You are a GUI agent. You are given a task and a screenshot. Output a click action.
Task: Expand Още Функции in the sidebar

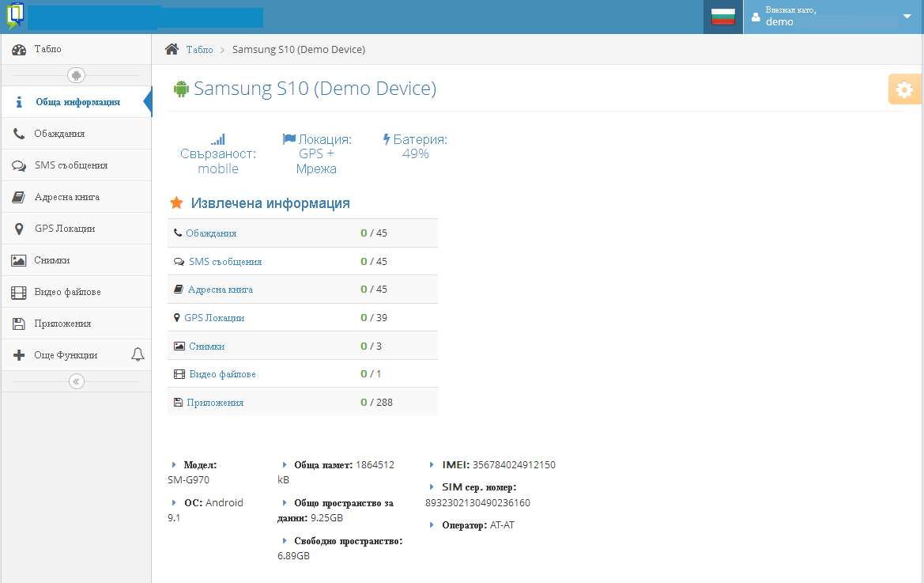click(x=76, y=355)
